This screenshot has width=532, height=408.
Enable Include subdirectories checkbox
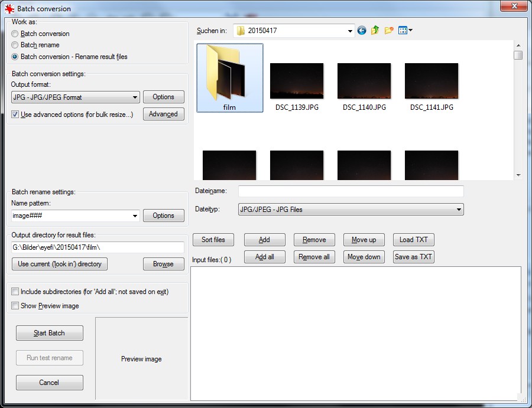coord(15,292)
